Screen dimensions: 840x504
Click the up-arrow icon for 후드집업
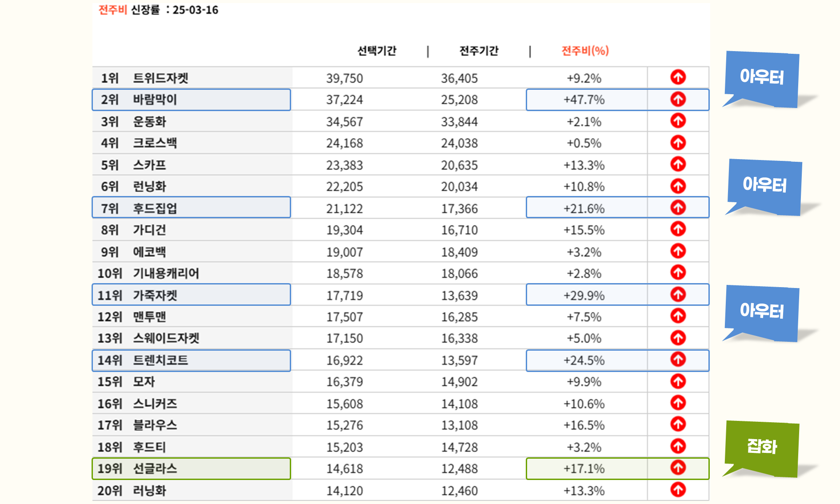tap(678, 208)
